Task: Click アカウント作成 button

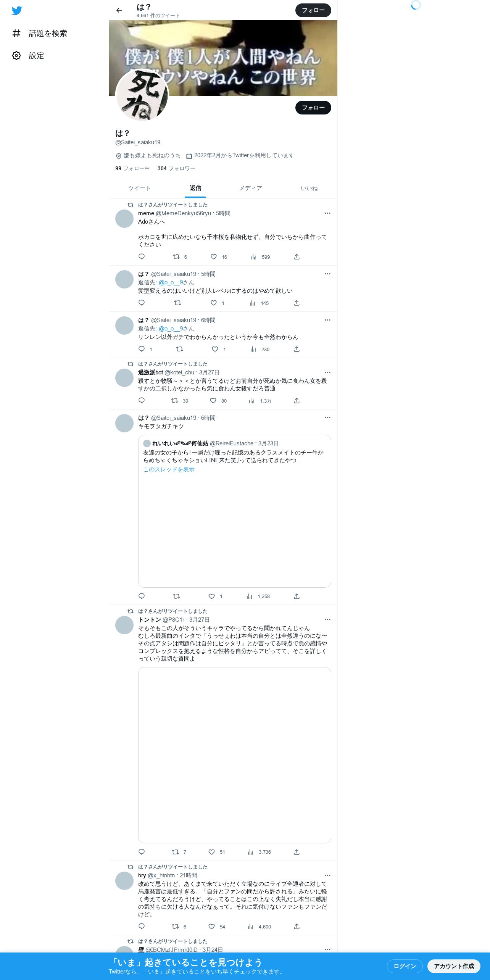Action: click(454, 966)
